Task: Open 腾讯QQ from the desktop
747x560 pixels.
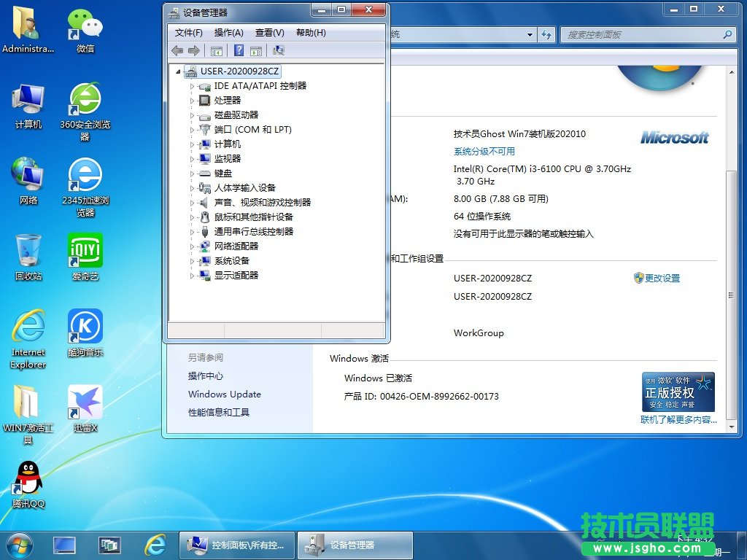Action: [27, 478]
